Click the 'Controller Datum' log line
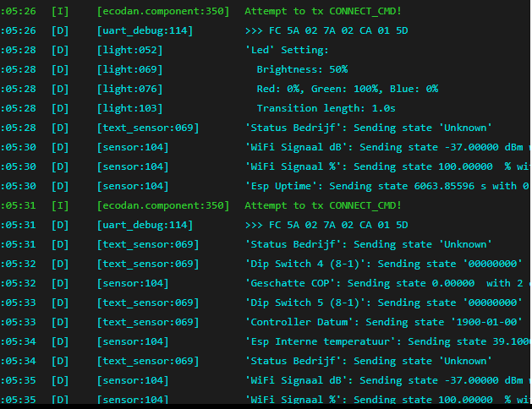 tap(365, 322)
